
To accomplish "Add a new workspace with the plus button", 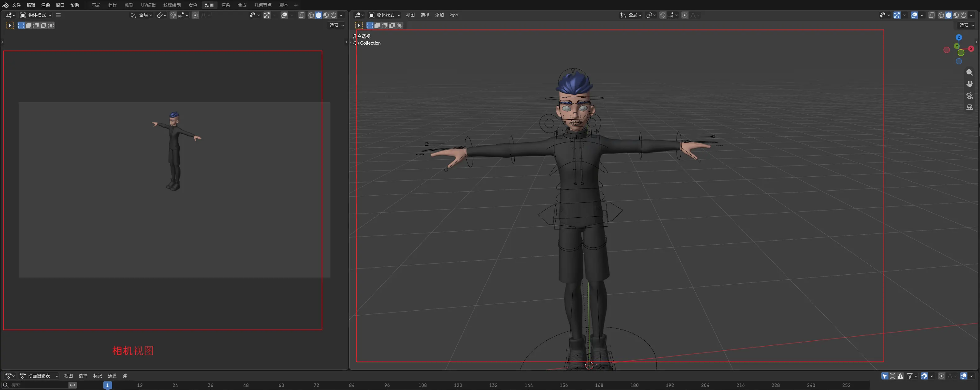I will pos(296,5).
